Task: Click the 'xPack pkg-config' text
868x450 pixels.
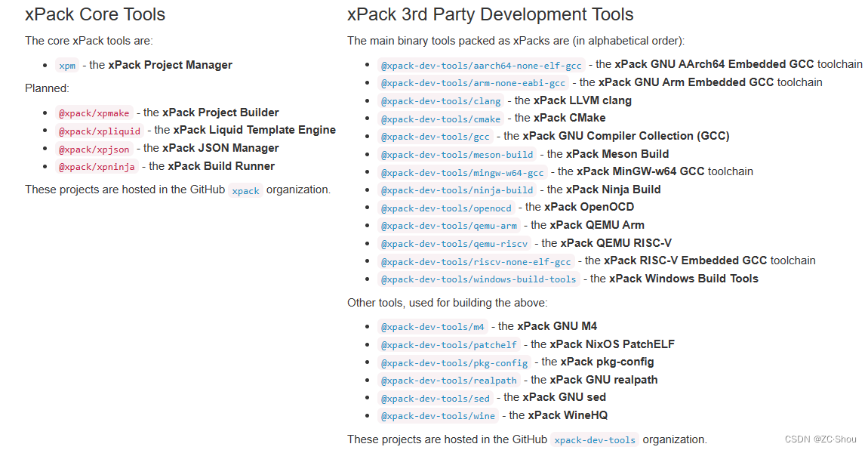Action: point(608,362)
